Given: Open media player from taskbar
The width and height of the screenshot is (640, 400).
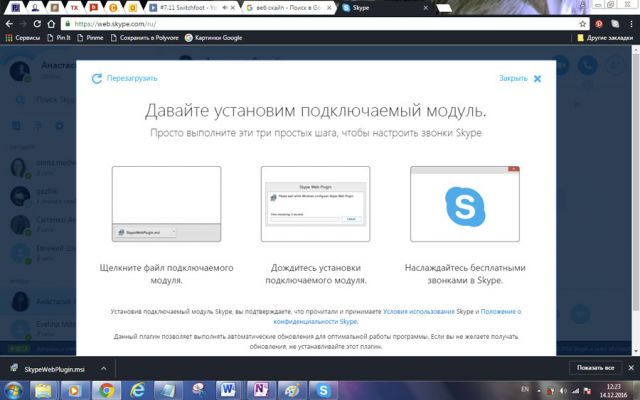Looking at the screenshot, I should (74, 391).
